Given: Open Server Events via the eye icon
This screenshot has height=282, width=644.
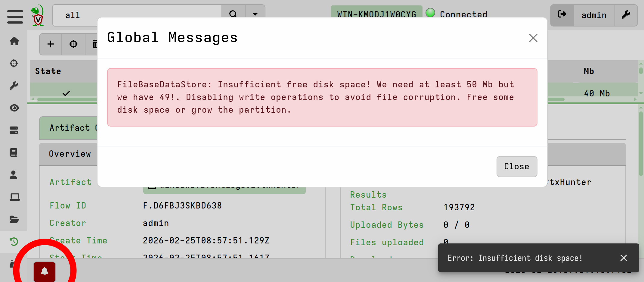Looking at the screenshot, I should click(x=14, y=108).
